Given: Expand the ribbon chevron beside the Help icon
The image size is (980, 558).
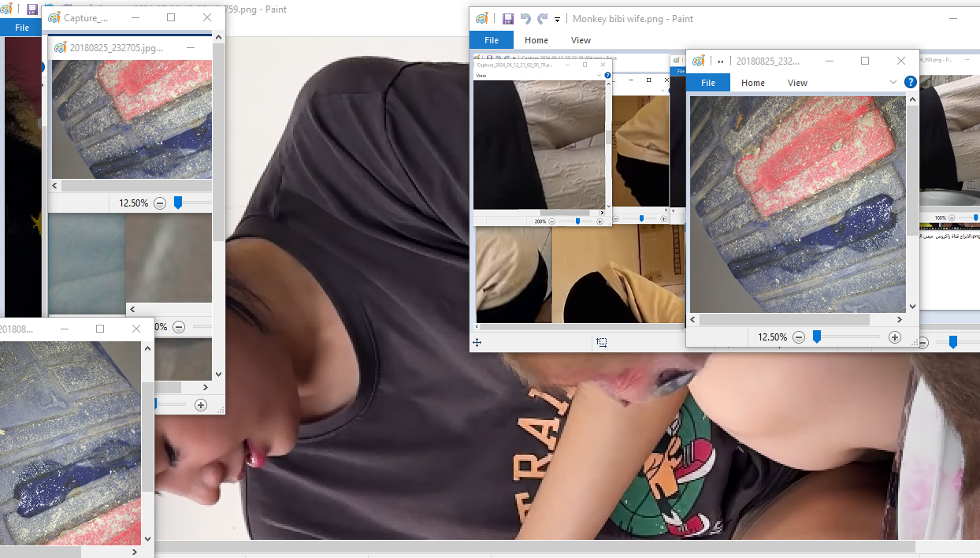Looking at the screenshot, I should (x=893, y=82).
